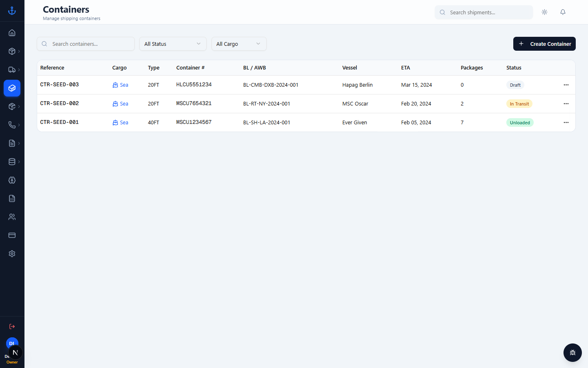Open the database sidebar icon

(12, 162)
